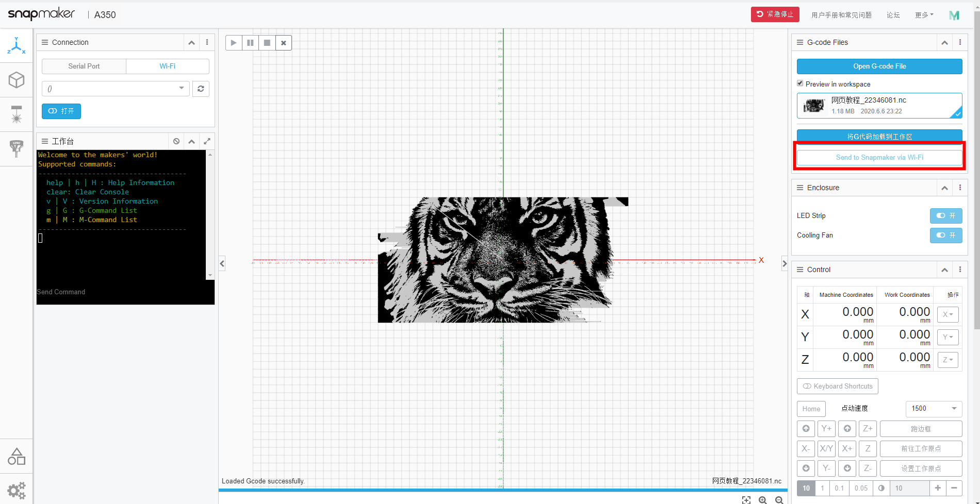This screenshot has width=980, height=504.
Task: Start G-code with the play button
Action: click(x=234, y=43)
